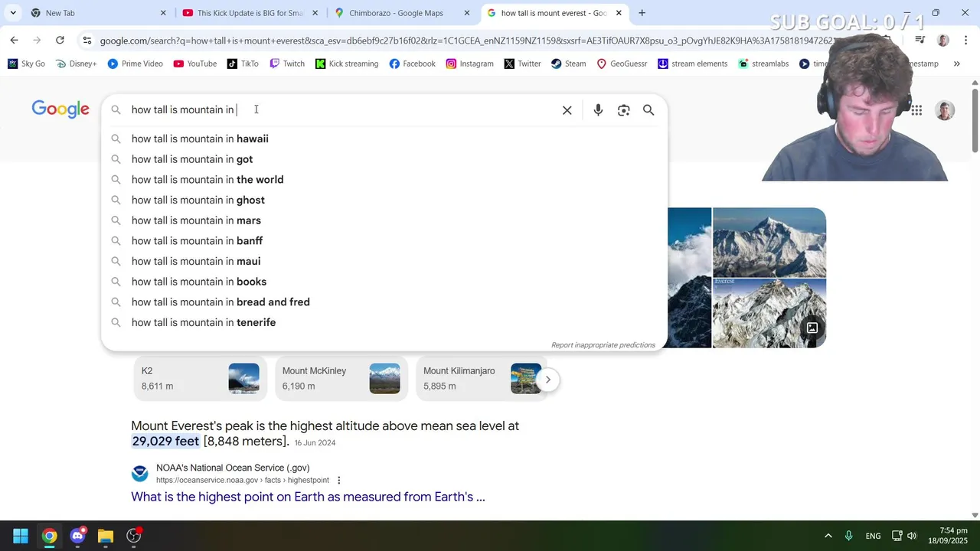The height and width of the screenshot is (551, 980).
Task: Start voice search with microphone icon
Action: pos(598,110)
